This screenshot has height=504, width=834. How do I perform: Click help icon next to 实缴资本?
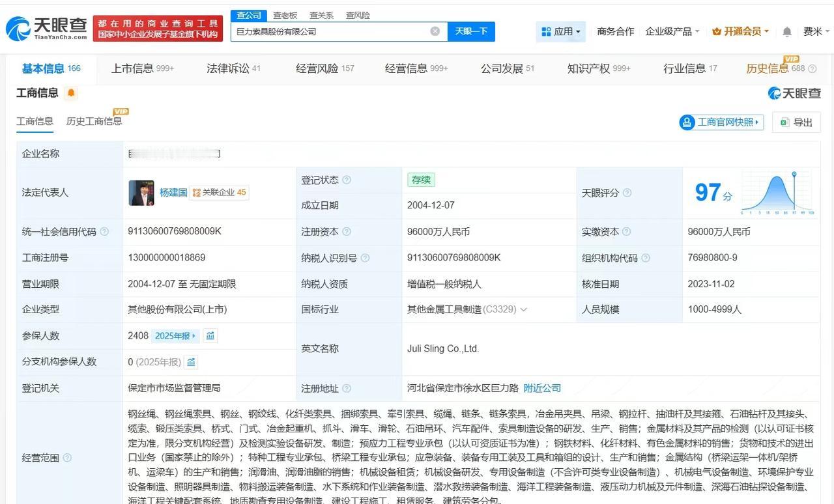(627, 232)
